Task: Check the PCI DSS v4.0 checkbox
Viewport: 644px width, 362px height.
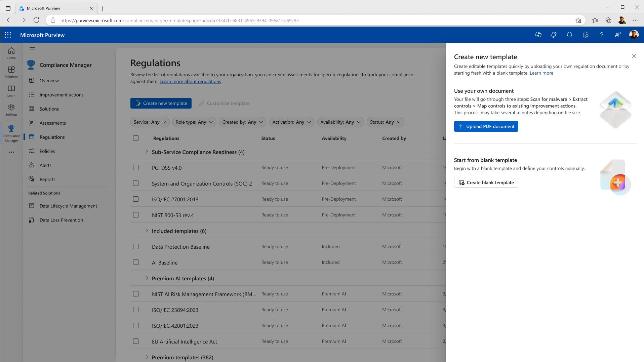Action: tap(136, 167)
